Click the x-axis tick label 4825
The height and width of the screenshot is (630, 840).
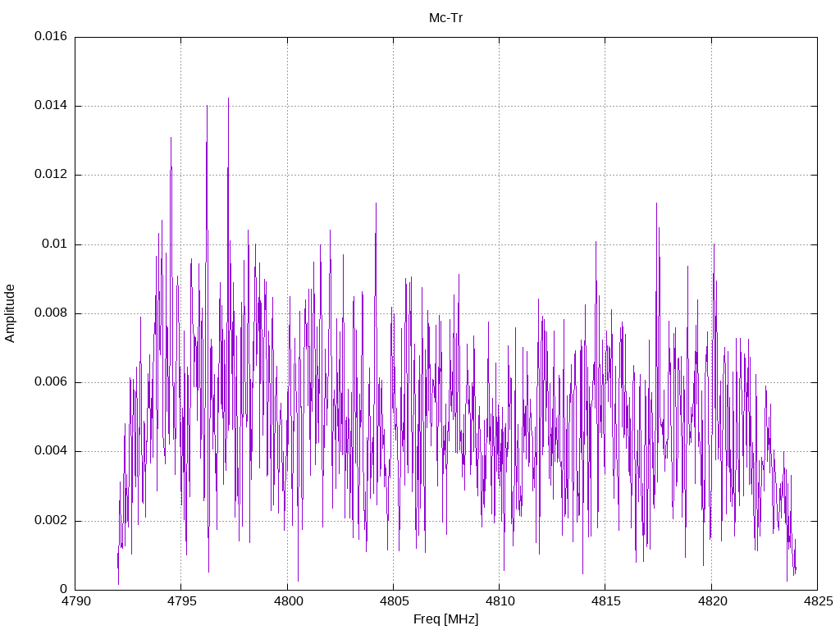(818, 601)
